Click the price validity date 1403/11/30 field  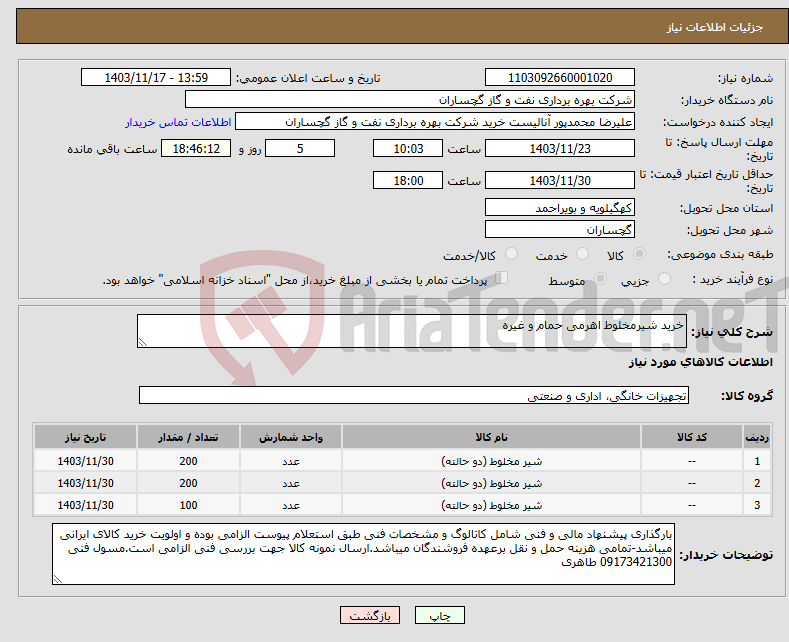(x=560, y=180)
